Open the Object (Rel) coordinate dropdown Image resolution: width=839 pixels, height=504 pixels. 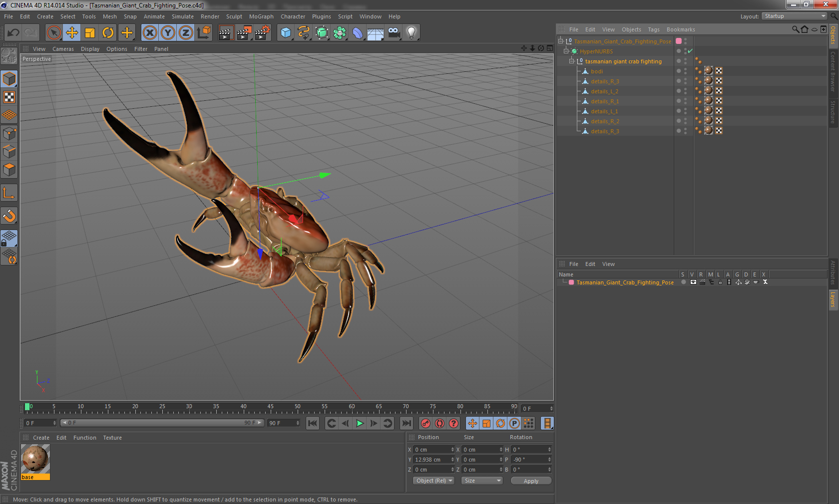pyautogui.click(x=433, y=481)
